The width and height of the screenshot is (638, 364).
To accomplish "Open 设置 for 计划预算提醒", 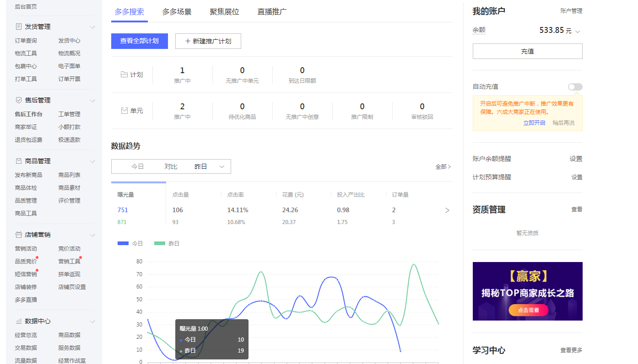I will coord(577,177).
